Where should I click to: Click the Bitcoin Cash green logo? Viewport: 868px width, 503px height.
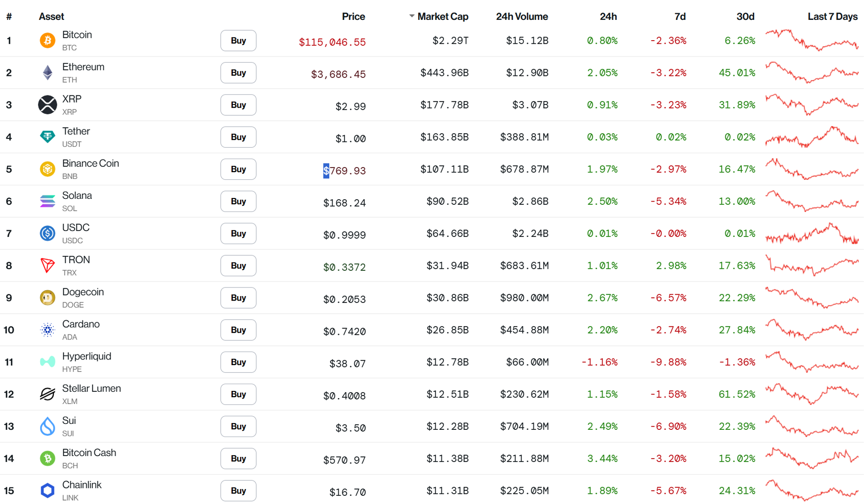[x=47, y=458]
